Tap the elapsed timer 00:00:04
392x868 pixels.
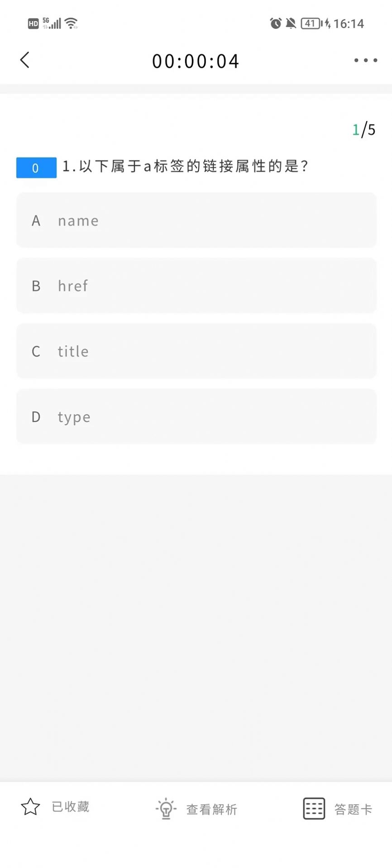coord(196,61)
